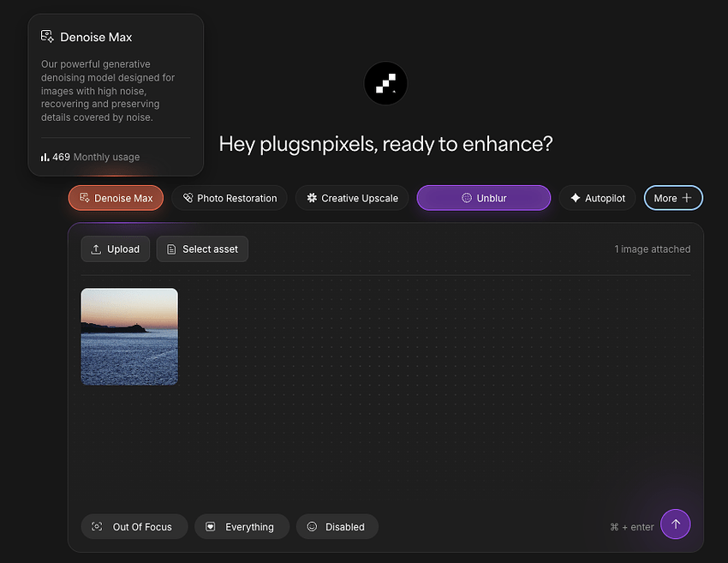
Task: Click the monthly usage bar chart icon
Action: (x=45, y=158)
